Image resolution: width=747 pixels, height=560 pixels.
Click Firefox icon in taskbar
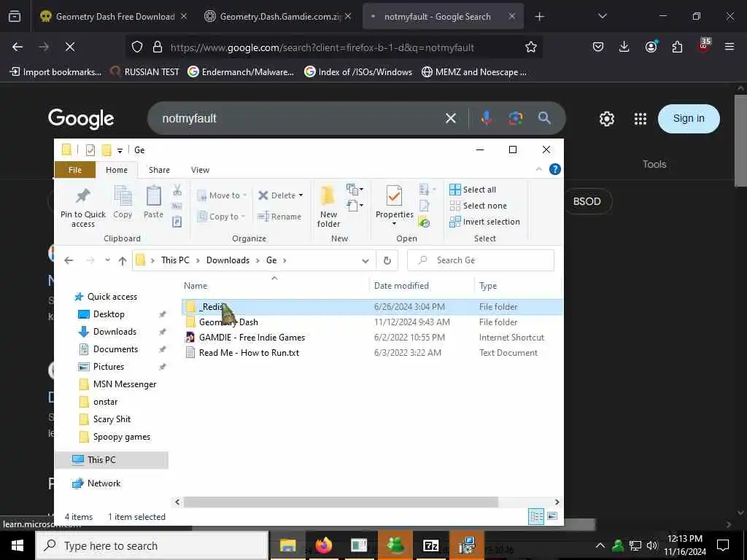(x=323, y=545)
